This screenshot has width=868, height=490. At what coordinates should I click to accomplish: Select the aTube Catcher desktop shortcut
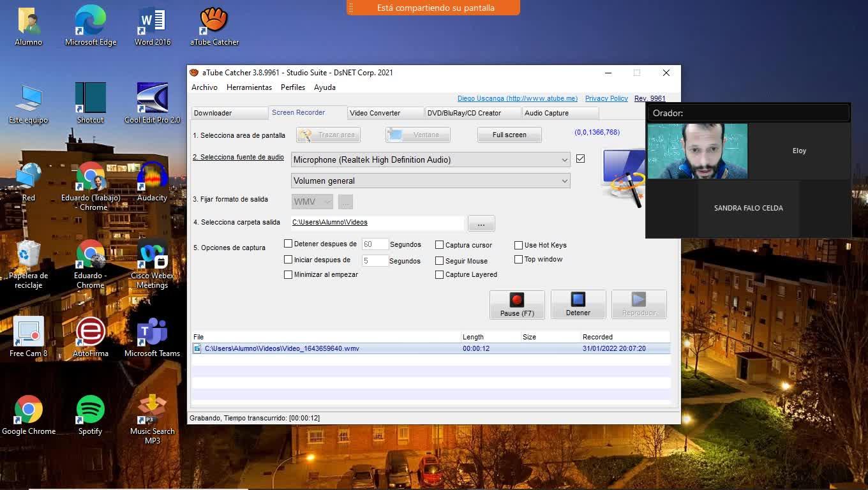tap(214, 26)
